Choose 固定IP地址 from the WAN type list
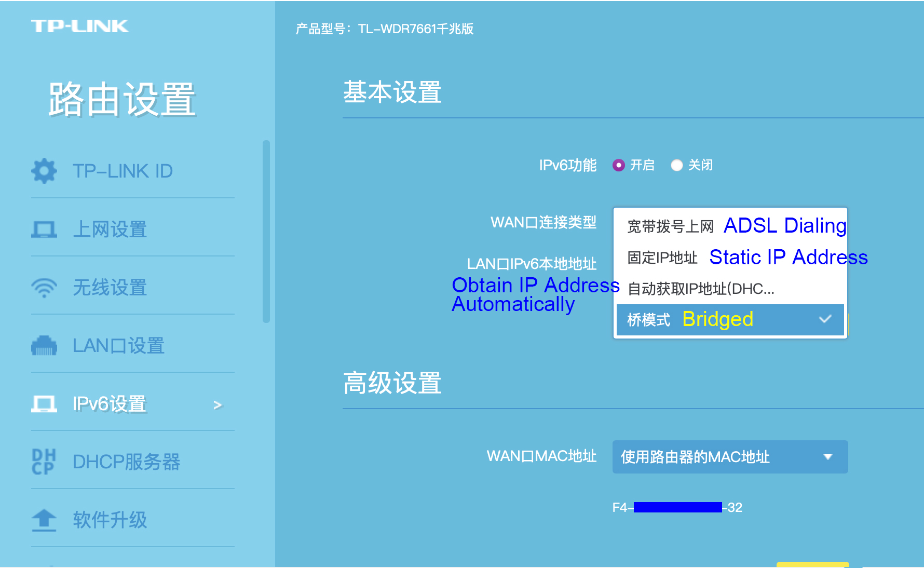Image resolution: width=924 pixels, height=568 pixels. tap(730, 257)
